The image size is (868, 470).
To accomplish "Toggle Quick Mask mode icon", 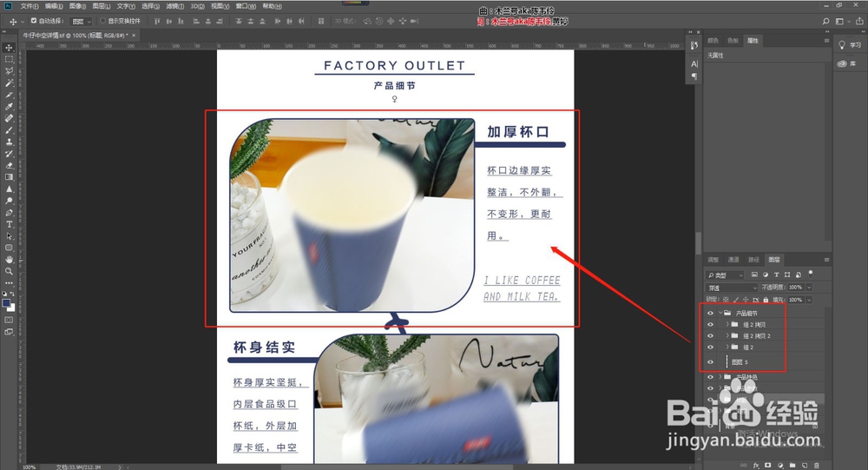I will pos(9,320).
